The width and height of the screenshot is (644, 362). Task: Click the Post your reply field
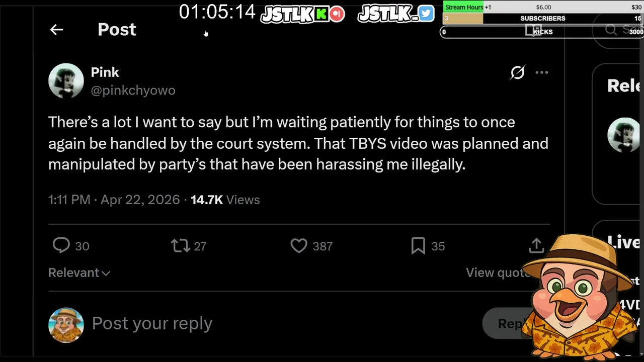coord(152,323)
